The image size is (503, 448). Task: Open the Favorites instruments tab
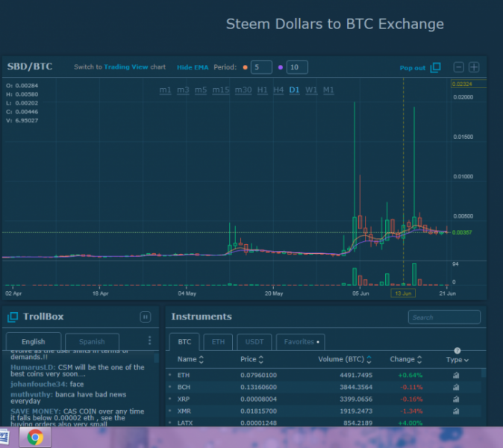tap(300, 342)
